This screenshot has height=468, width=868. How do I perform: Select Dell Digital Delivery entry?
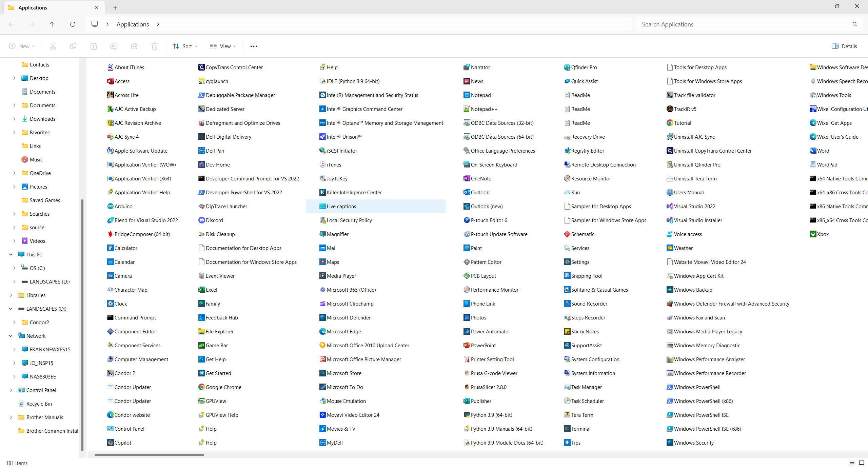pyautogui.click(x=225, y=137)
